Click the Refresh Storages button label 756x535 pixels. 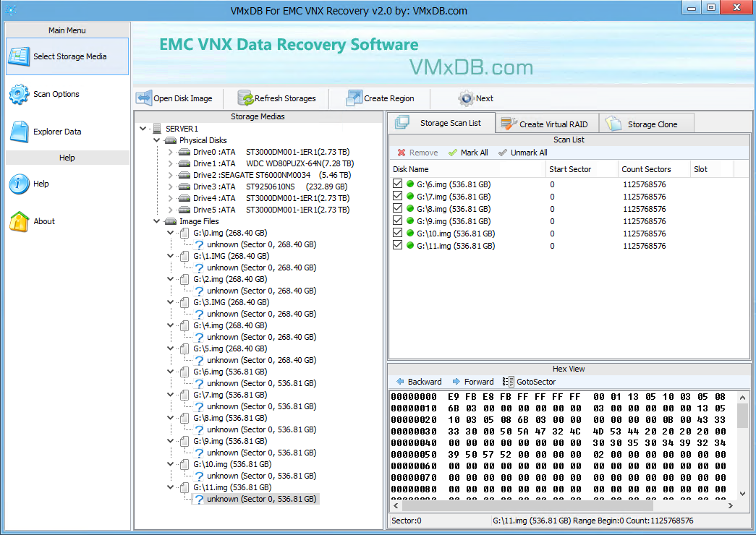(286, 98)
